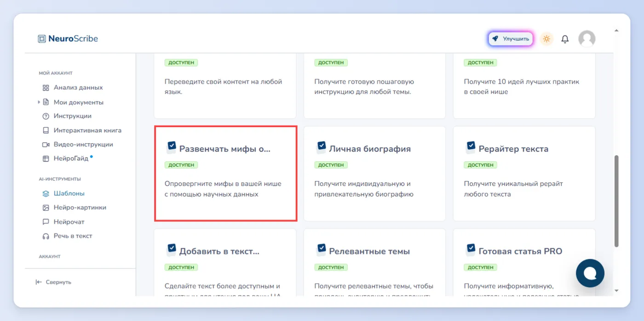Click text 'Получите 10 идей лучших практик'
644x321 pixels.
coord(522,87)
